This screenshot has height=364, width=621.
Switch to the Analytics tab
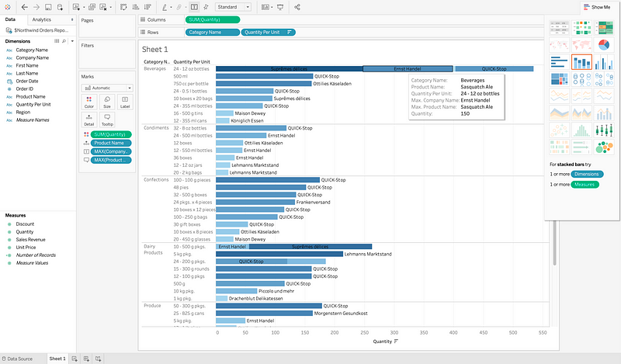point(42,19)
